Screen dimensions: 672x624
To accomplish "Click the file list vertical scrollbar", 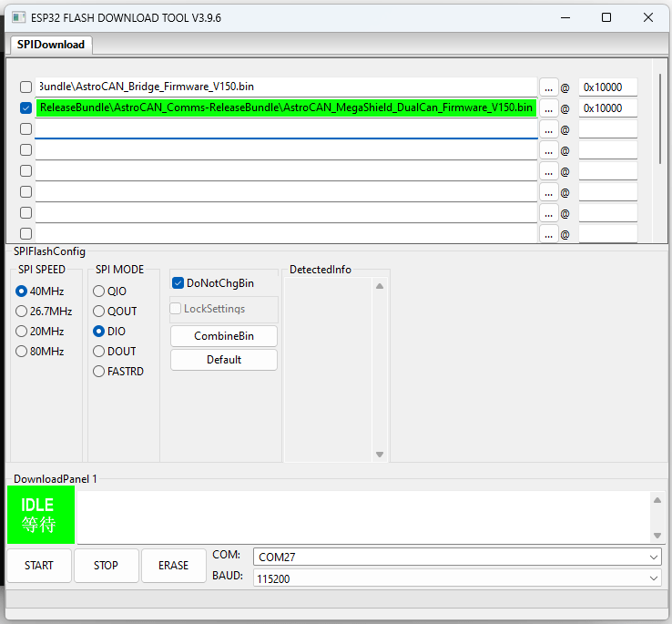I will [x=660, y=118].
